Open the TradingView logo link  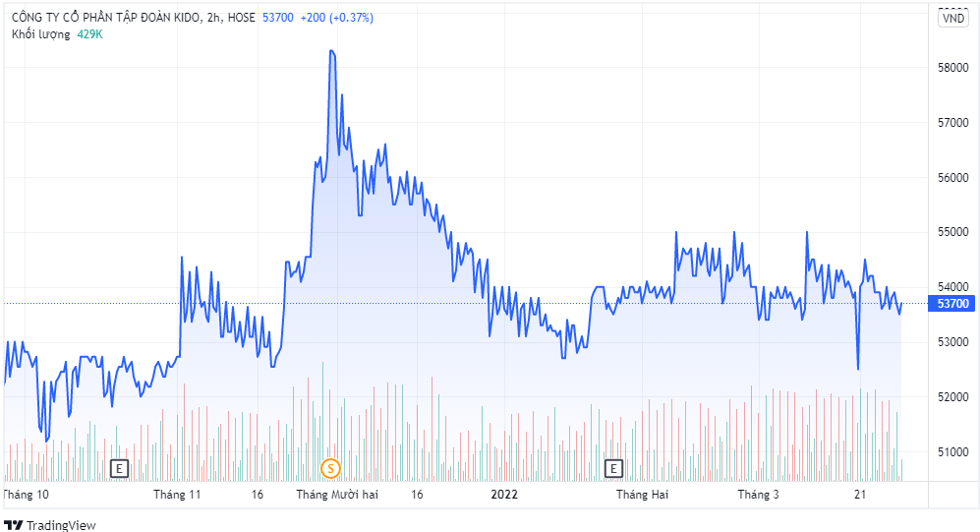pos(50,524)
